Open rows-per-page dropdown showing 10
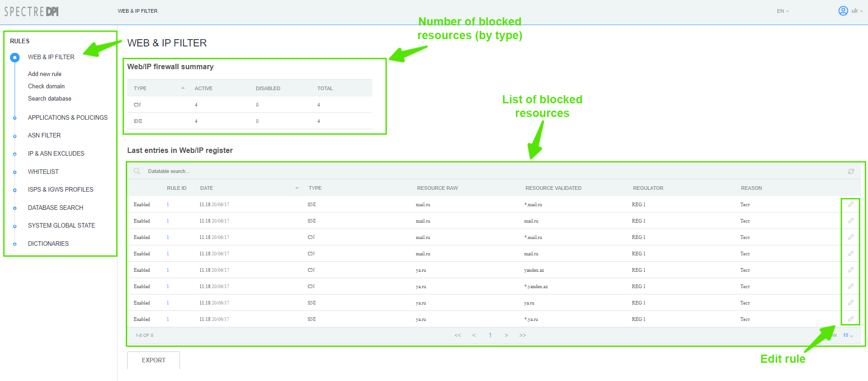The image size is (868, 381). 847,335
